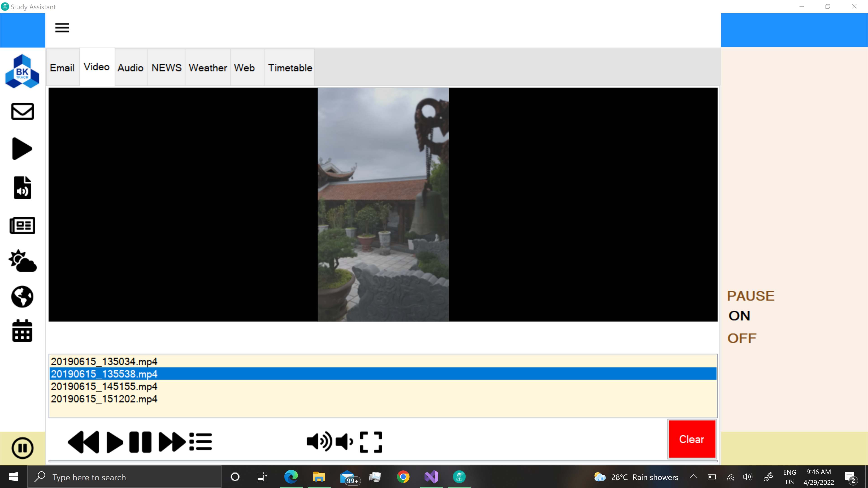The width and height of the screenshot is (868, 488).
Task: Open the hamburger menu
Action: [x=62, y=28]
